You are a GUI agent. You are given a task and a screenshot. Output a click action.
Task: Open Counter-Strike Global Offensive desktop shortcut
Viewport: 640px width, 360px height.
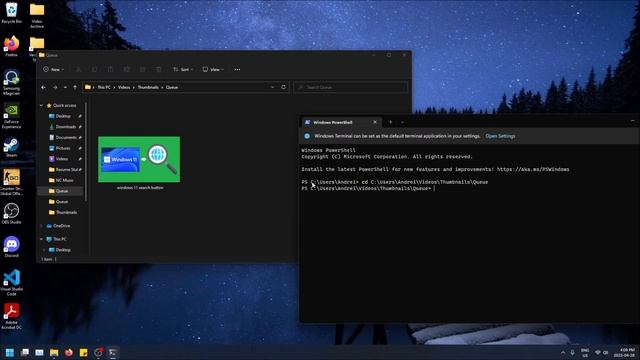(x=11, y=182)
